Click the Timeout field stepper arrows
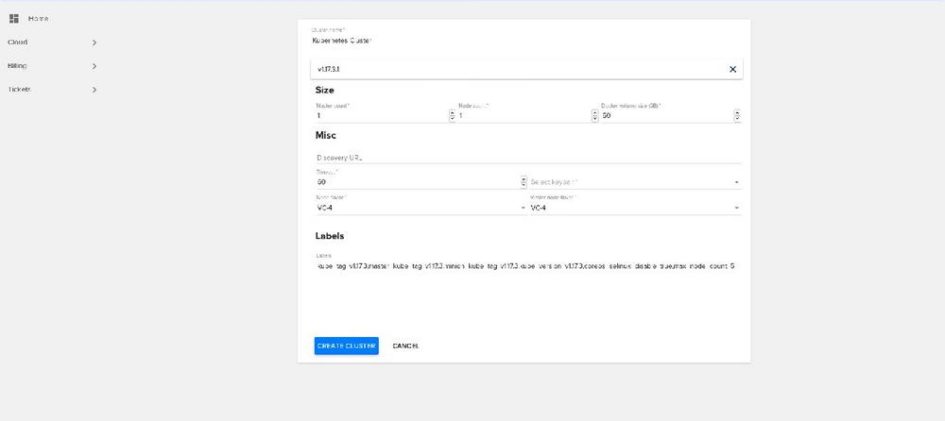 (523, 182)
